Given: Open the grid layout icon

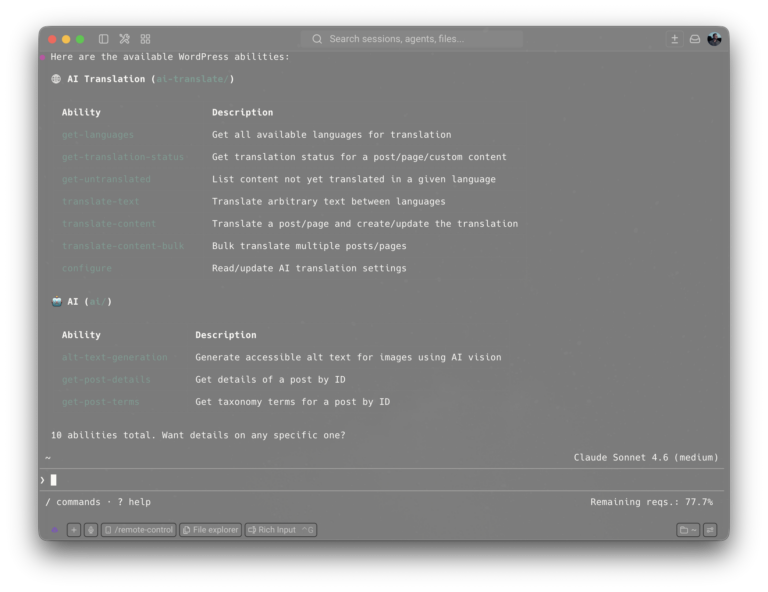Looking at the screenshot, I should tap(145, 39).
